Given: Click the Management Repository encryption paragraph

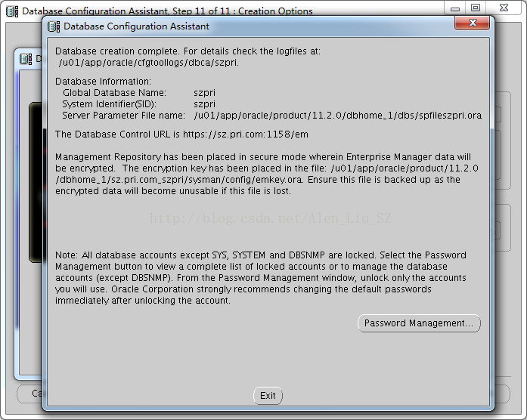Looking at the screenshot, I should tap(267, 174).
